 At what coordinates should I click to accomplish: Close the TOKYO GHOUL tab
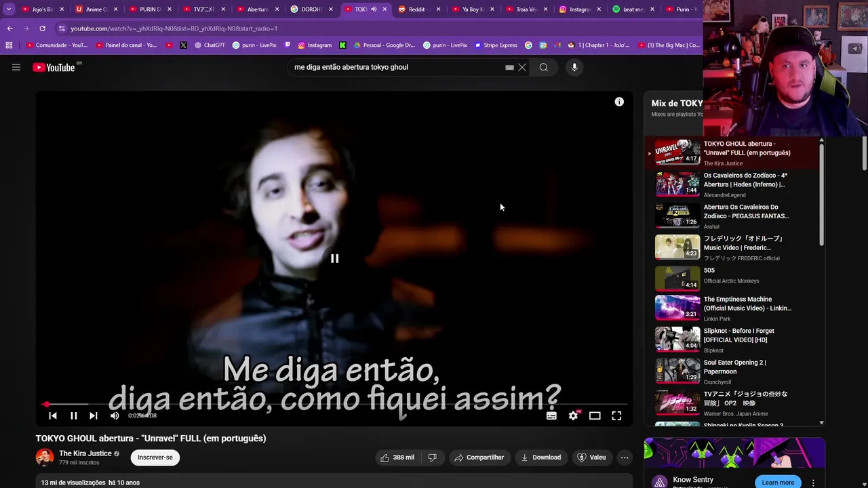tap(385, 9)
